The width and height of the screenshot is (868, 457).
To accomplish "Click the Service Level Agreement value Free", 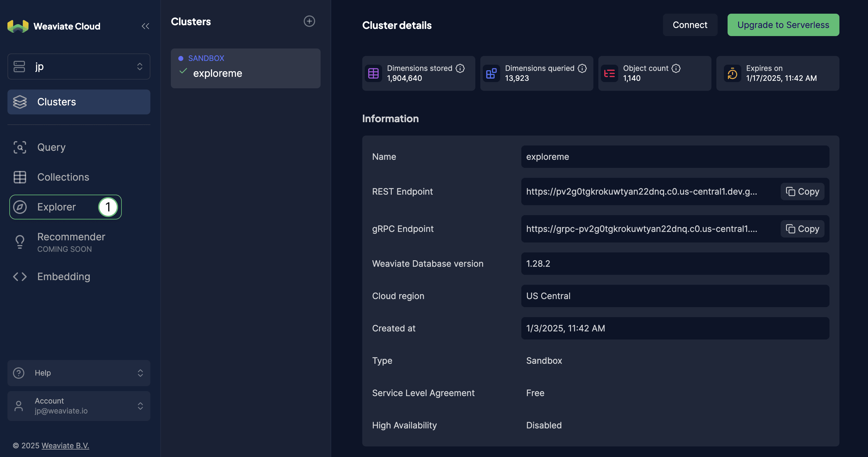I will pyautogui.click(x=535, y=393).
